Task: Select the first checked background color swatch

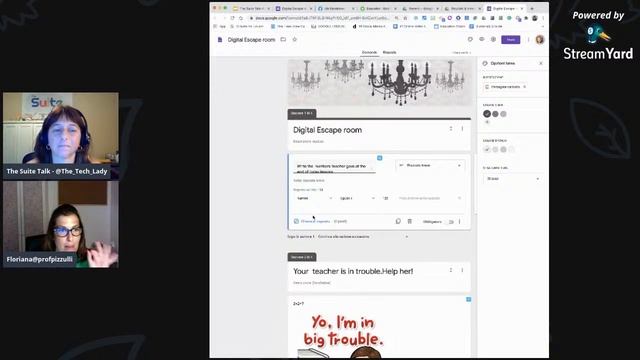Action: 487,149
